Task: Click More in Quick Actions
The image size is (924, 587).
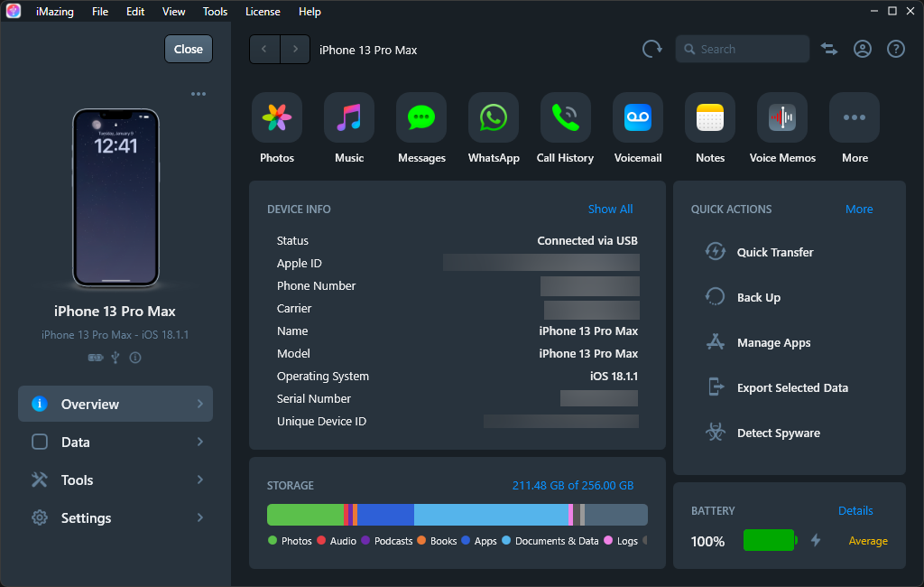Action: click(859, 209)
